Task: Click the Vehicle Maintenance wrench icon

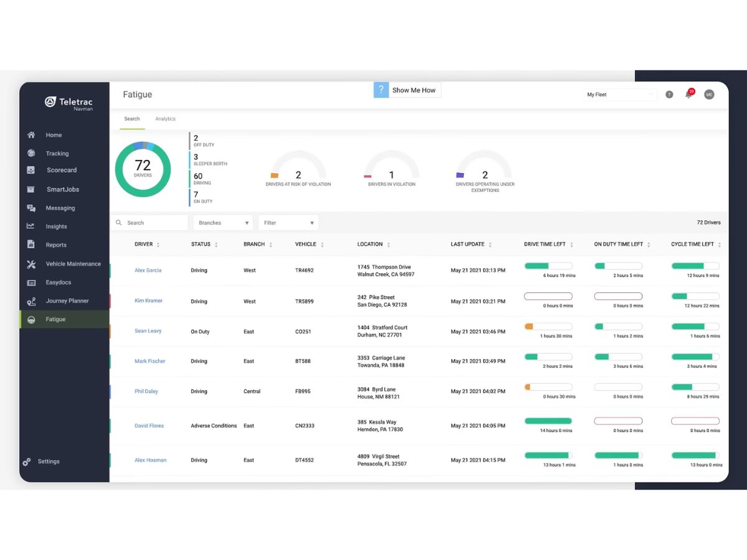Action: [31, 264]
